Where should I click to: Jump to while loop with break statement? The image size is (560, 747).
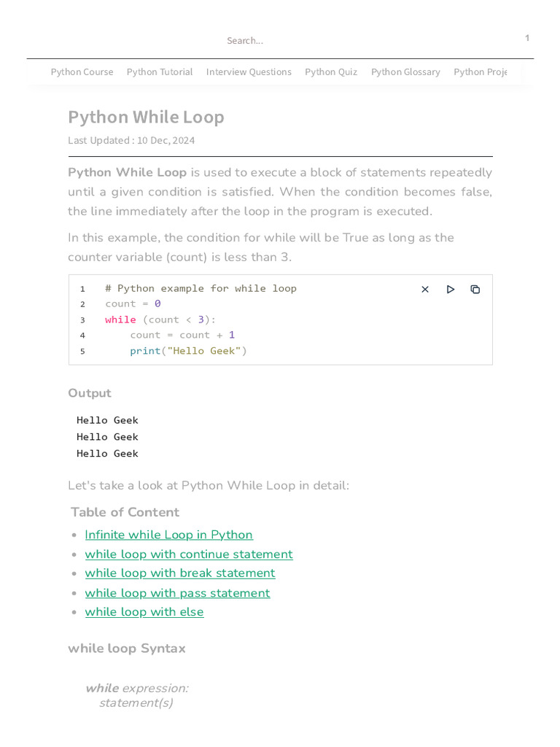coord(180,573)
